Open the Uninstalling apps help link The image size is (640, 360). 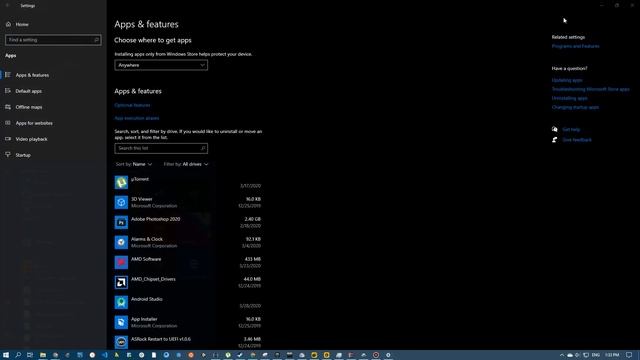[569, 98]
